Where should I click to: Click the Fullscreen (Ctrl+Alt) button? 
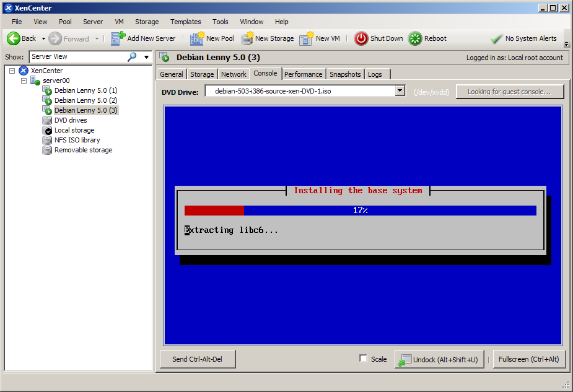[x=528, y=359]
